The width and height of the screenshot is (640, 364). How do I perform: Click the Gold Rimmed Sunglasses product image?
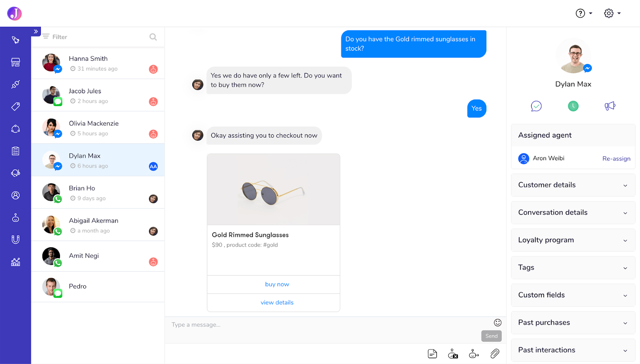[x=274, y=189]
